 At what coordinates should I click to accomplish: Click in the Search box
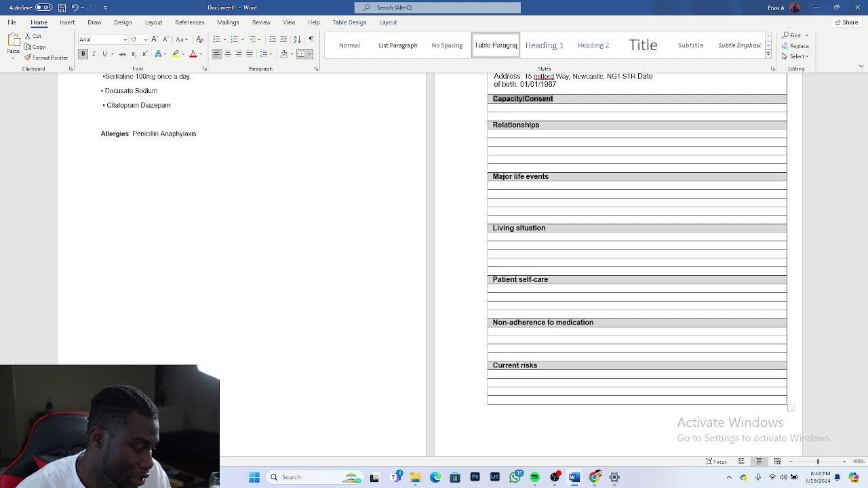437,7
